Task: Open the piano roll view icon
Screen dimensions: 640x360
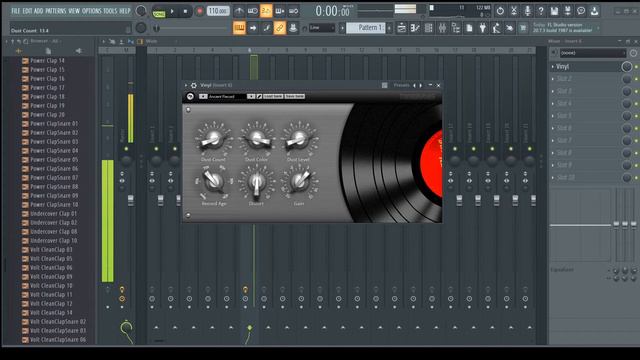Action: click(415, 28)
